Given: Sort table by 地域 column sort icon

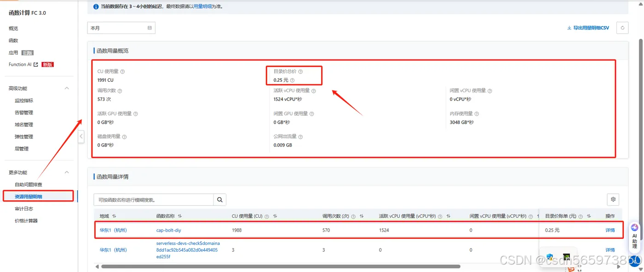Looking at the screenshot, I should (114, 216).
